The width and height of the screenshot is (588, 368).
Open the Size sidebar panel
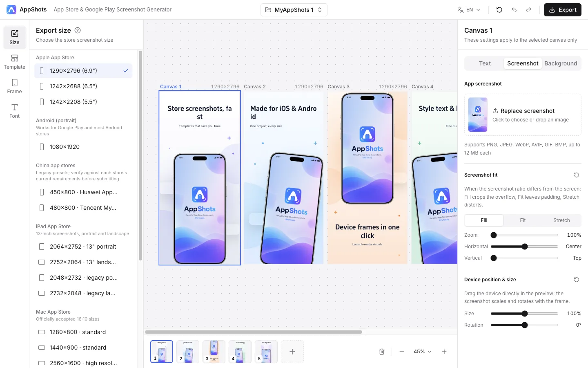pyautogui.click(x=15, y=37)
